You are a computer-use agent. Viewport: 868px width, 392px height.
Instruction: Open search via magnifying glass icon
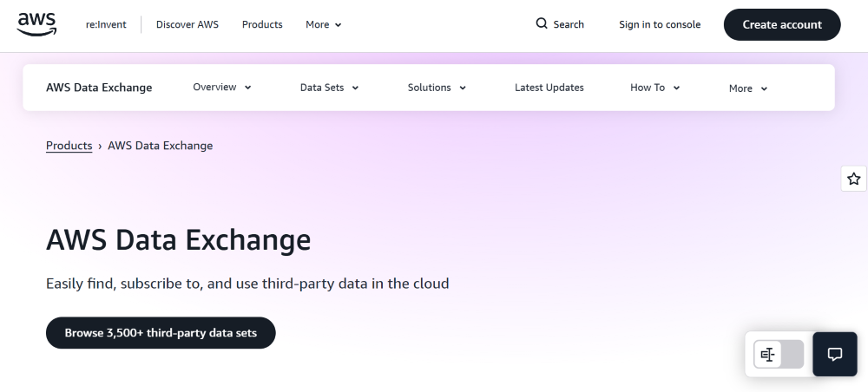click(x=542, y=24)
